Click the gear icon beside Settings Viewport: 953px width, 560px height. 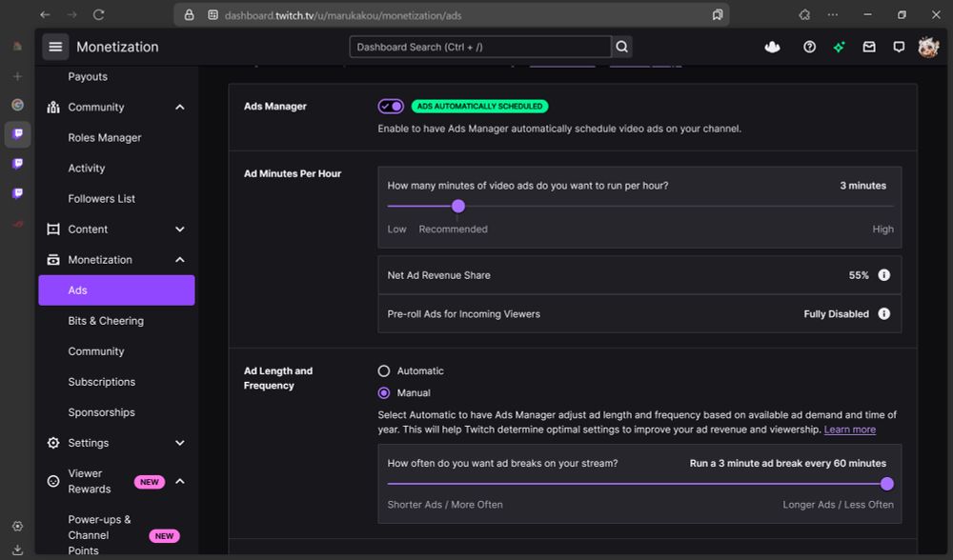[53, 443]
